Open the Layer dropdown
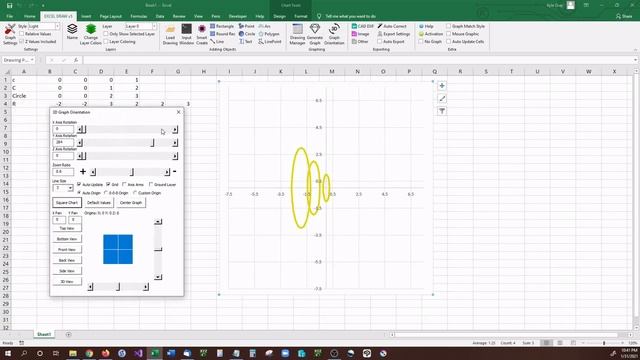The height and width of the screenshot is (360, 640). [x=154, y=26]
